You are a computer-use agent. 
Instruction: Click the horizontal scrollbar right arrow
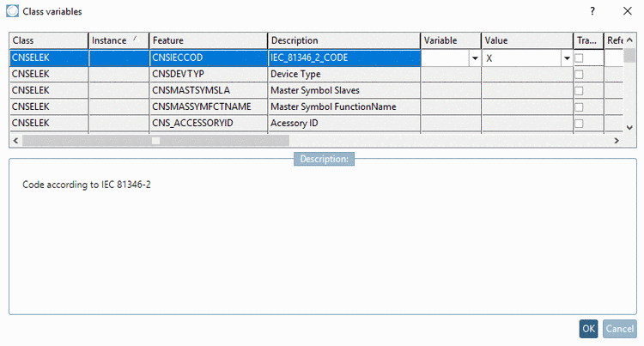[x=616, y=141]
